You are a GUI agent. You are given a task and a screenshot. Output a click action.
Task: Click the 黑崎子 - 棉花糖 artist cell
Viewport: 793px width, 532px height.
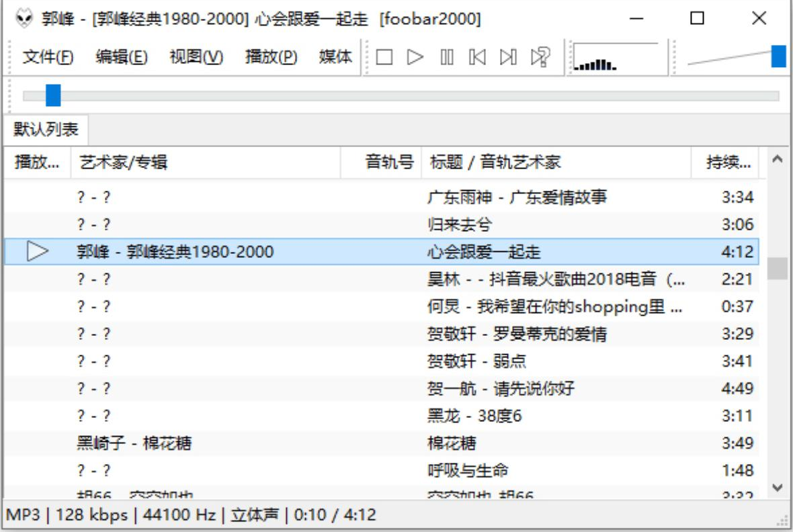click(x=134, y=443)
